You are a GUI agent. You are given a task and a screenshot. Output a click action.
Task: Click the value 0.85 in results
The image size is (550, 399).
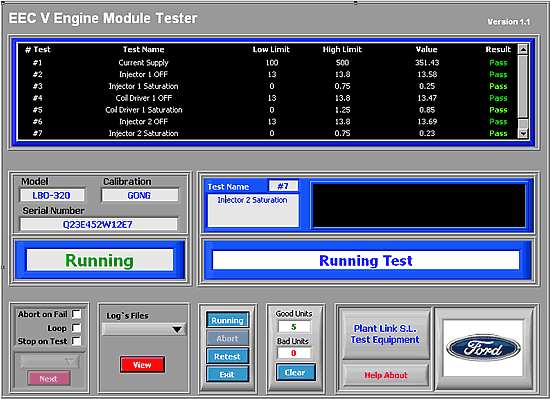click(x=427, y=110)
